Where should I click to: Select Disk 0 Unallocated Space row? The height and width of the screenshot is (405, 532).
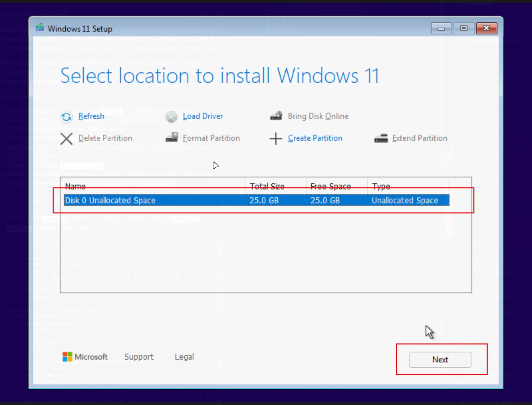tap(256, 200)
